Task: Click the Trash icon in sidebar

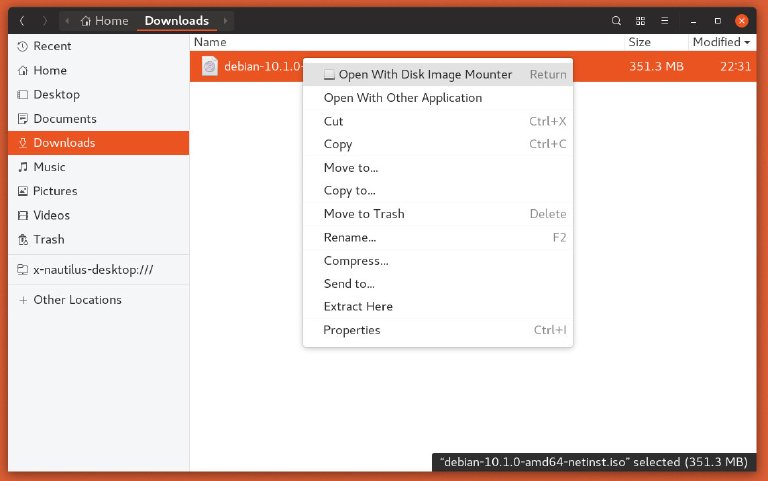Action: (23, 240)
